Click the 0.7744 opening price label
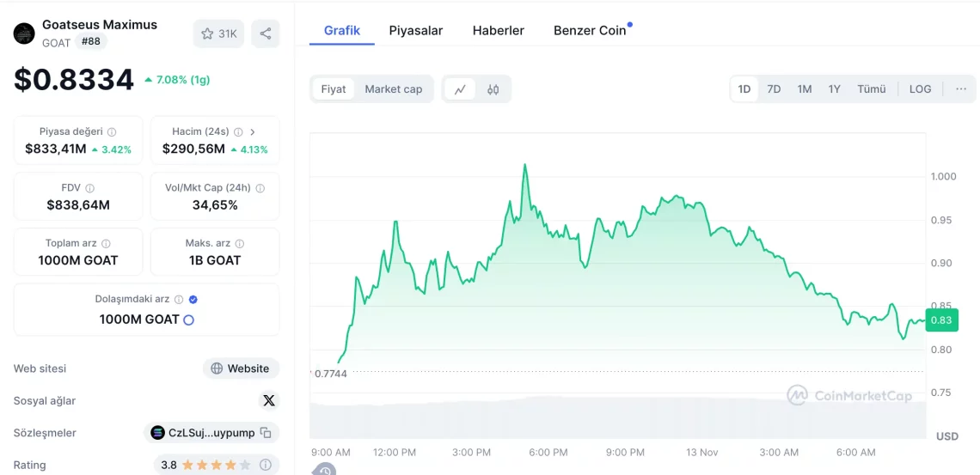980x475 pixels. [330, 374]
